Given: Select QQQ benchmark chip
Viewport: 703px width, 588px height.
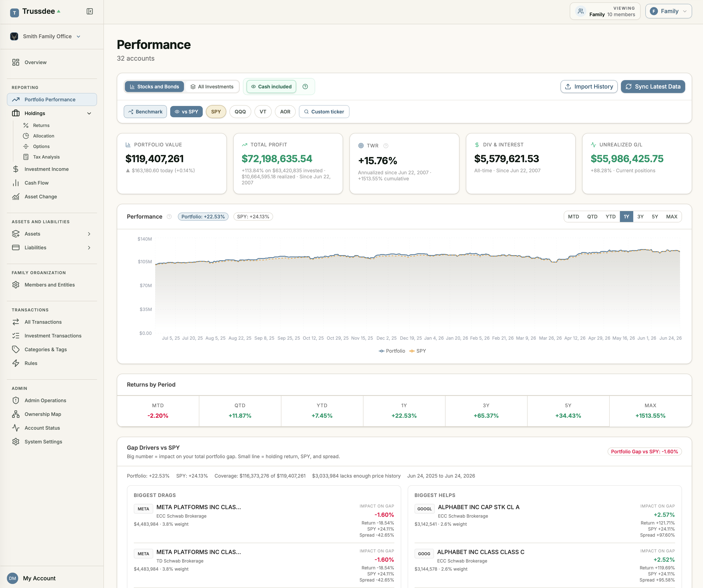Looking at the screenshot, I should (240, 111).
